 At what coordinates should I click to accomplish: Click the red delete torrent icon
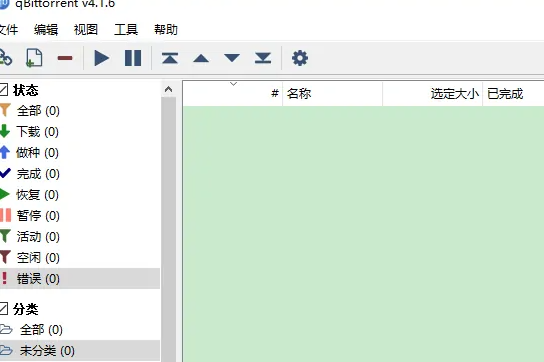tap(65, 58)
